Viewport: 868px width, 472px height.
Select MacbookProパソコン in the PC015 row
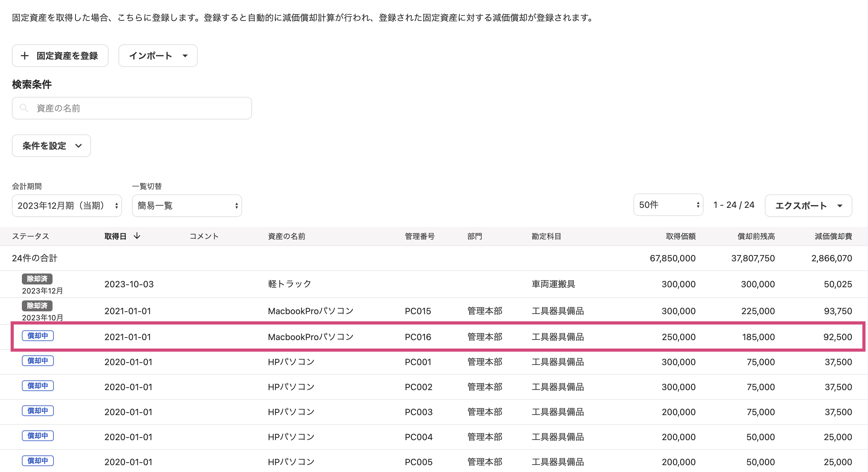311,311
